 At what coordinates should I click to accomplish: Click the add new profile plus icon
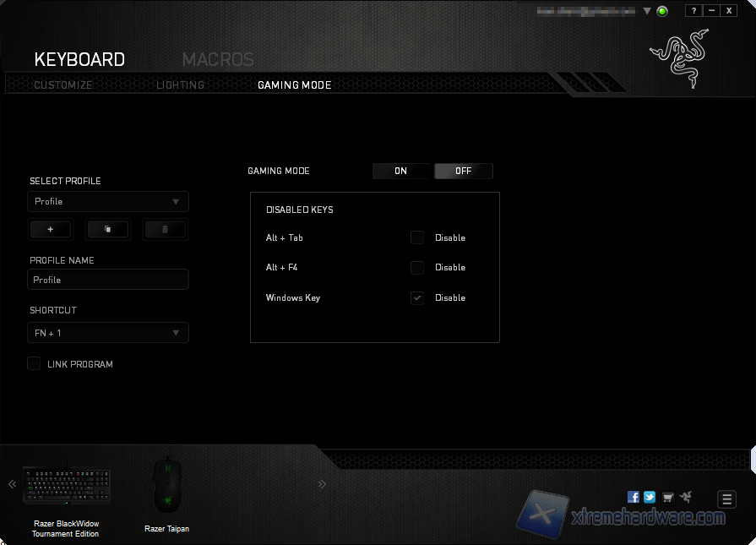[x=51, y=229]
